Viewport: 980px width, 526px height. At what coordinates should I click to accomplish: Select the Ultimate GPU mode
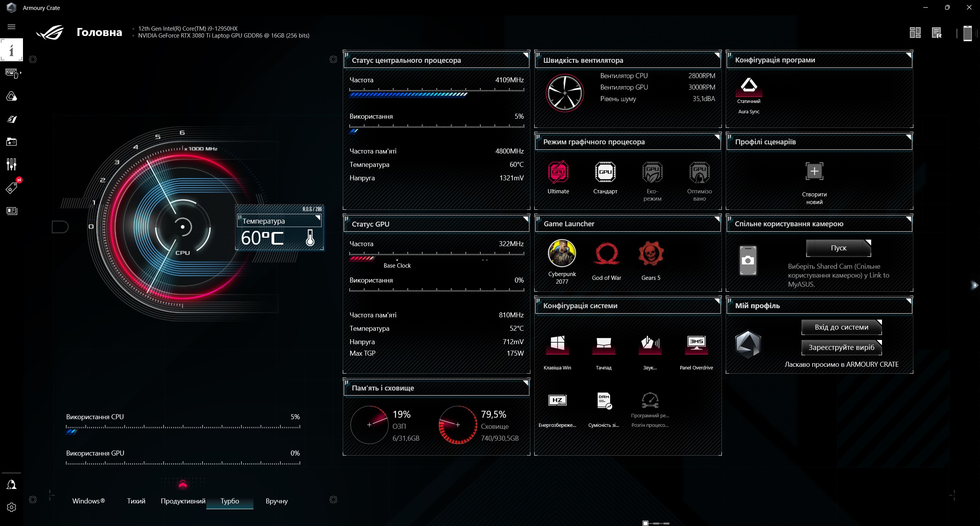tap(558, 173)
